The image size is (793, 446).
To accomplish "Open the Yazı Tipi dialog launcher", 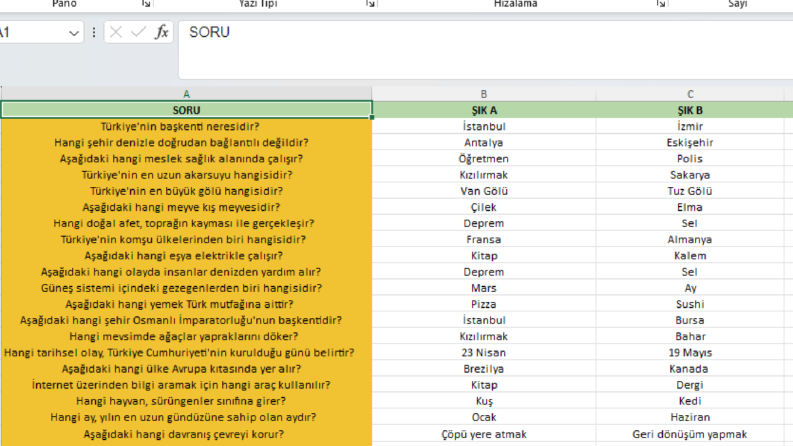I will click(x=370, y=4).
